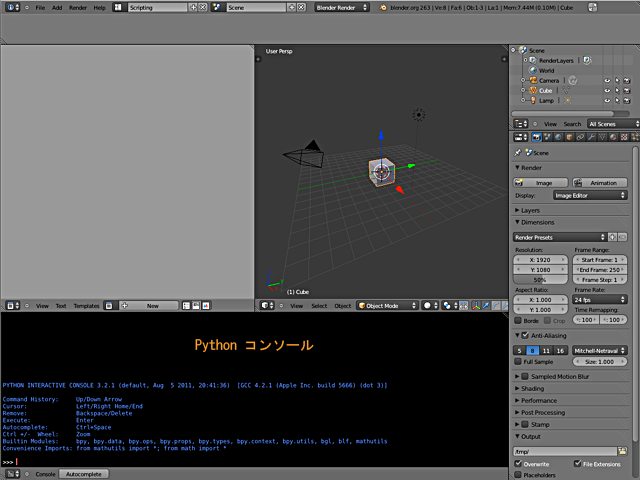Click the Camera restrict-select cursor icon
Viewport: 640px width, 480px height.
(x=616, y=80)
